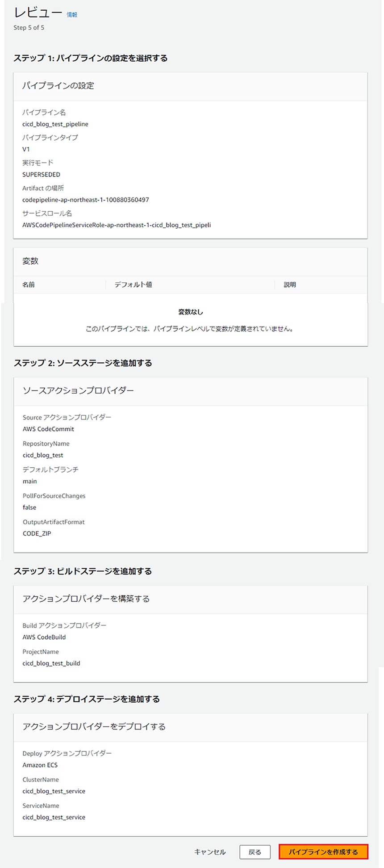This screenshot has height=868, width=384.
Task: Click PollForSourceChanges value false
Action: click(29, 507)
